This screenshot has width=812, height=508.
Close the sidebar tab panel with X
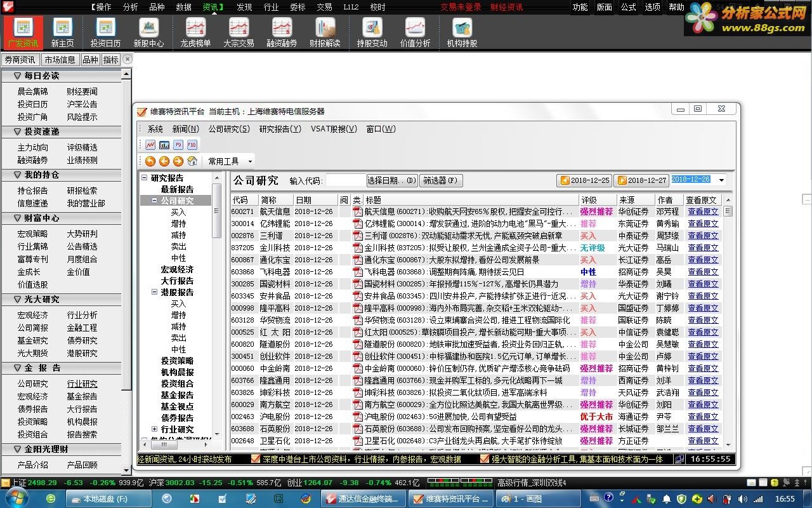tap(128, 59)
